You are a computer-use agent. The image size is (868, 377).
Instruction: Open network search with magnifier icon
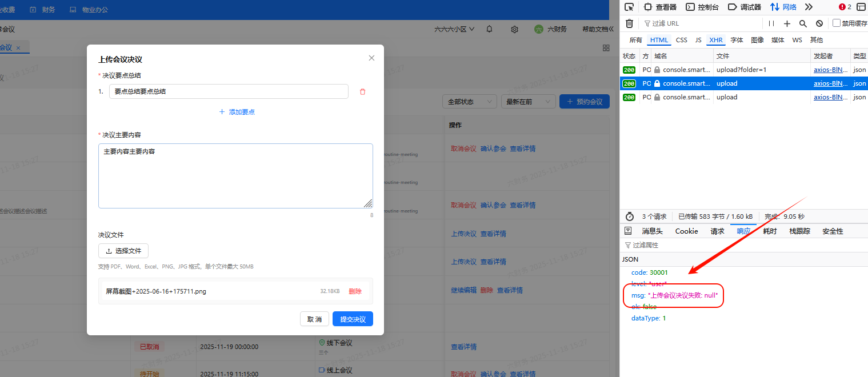(x=803, y=23)
